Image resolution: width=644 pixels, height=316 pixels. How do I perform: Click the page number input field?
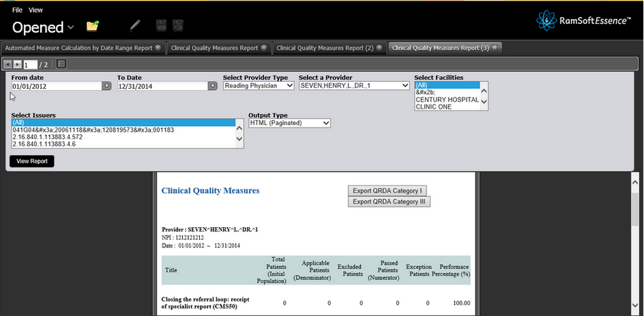pos(30,64)
